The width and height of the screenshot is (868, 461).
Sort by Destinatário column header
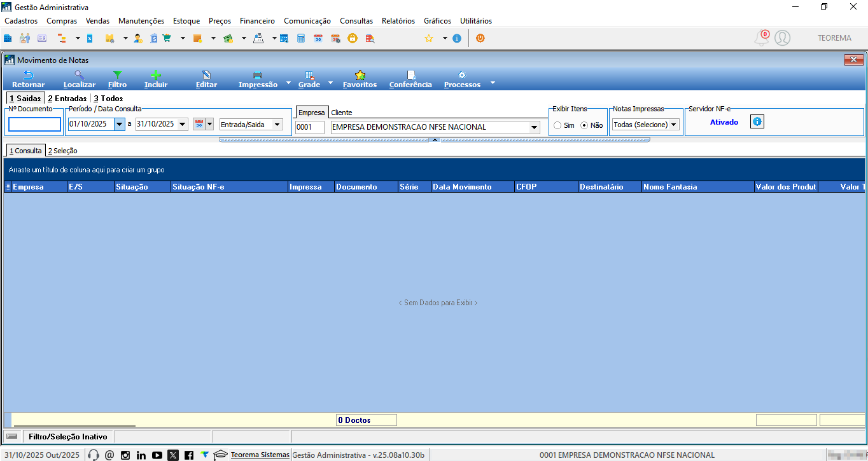(609, 187)
